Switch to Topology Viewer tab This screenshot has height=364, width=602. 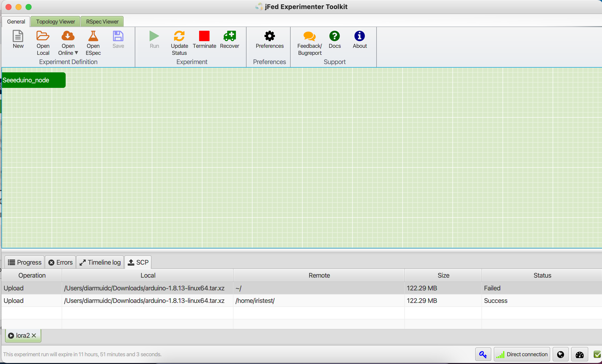coord(55,22)
